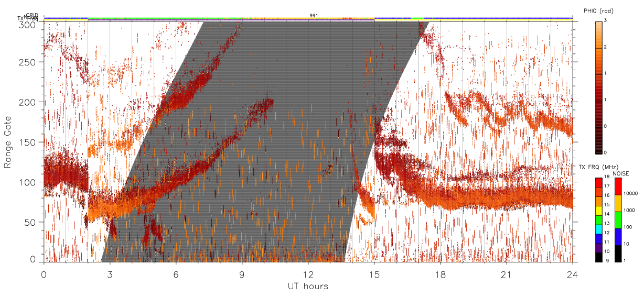
Task: Click the green swatch of the NOISE legend
Action: pos(618,220)
